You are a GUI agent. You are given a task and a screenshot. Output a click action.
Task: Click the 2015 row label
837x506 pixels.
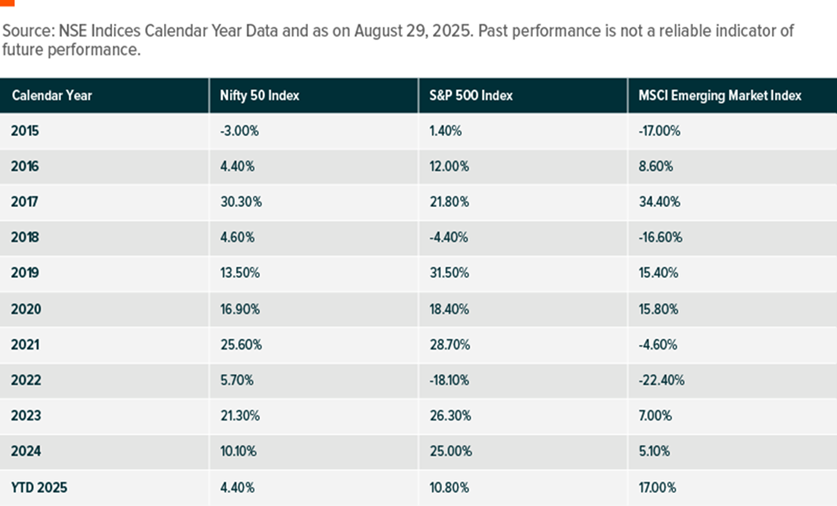(25, 130)
